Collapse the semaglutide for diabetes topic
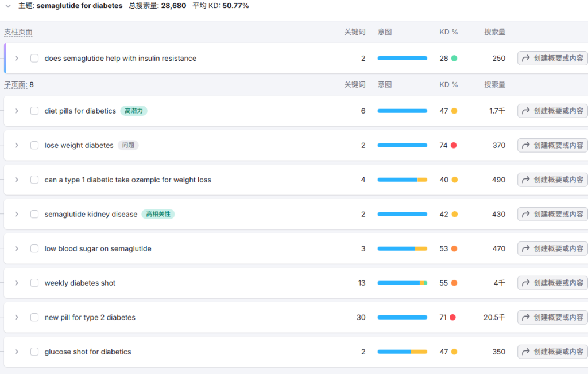 [x=8, y=6]
